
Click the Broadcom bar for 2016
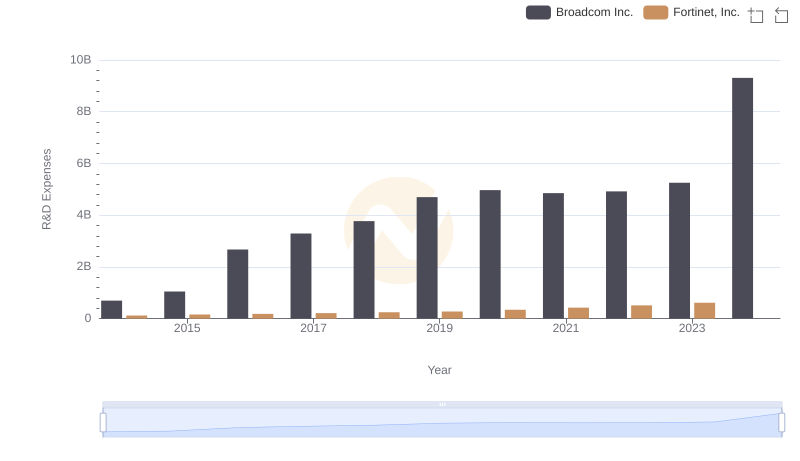pyautogui.click(x=238, y=284)
